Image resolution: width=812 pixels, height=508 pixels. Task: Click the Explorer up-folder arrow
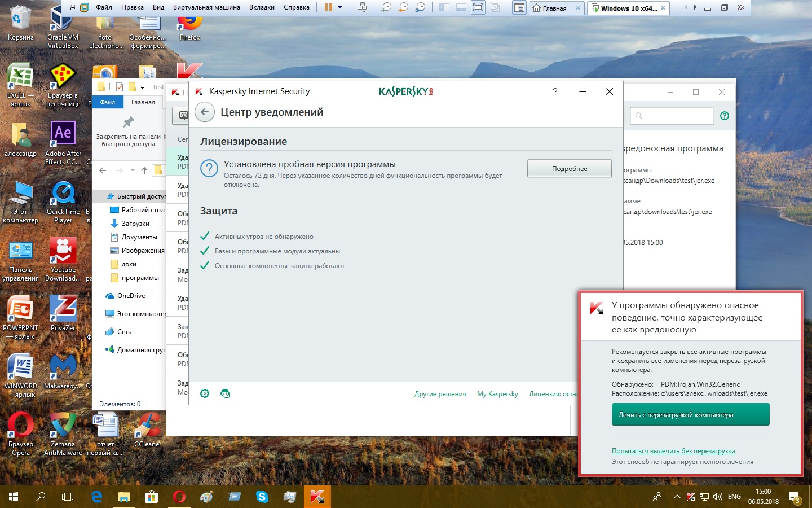(144, 170)
